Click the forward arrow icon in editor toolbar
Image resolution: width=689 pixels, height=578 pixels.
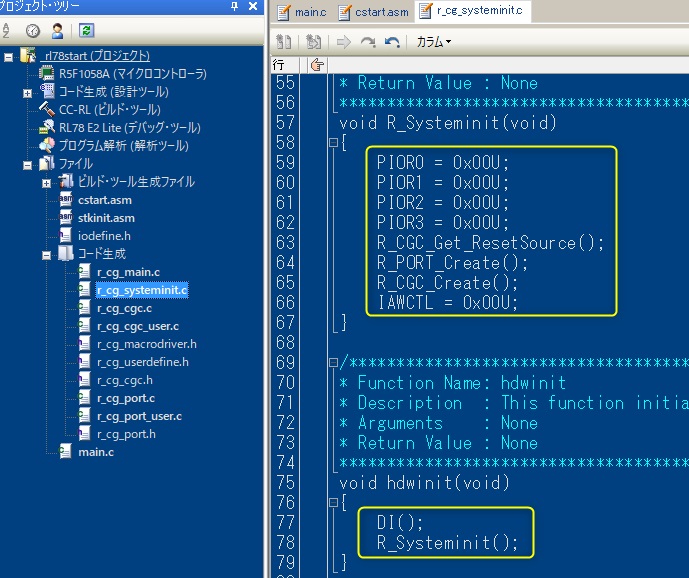(343, 42)
